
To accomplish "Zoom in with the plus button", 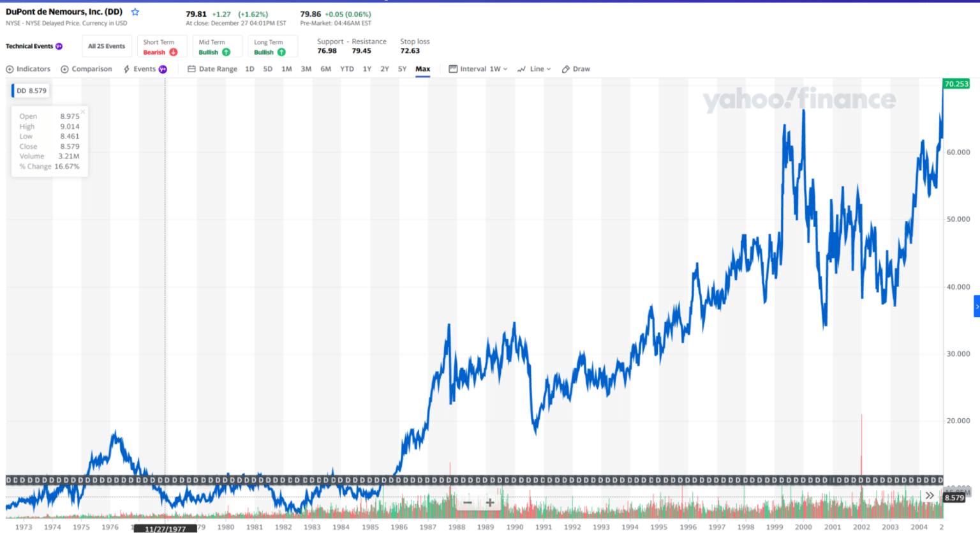I will pos(490,502).
